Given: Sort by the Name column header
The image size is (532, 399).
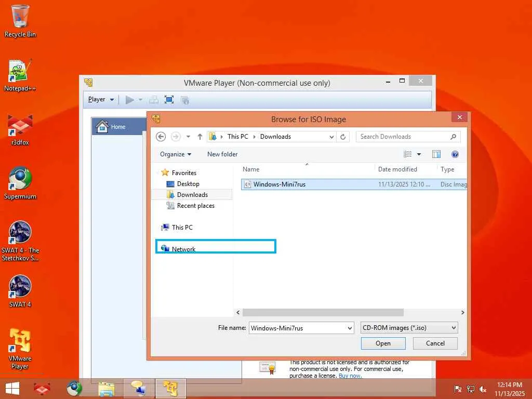Looking at the screenshot, I should 251,169.
